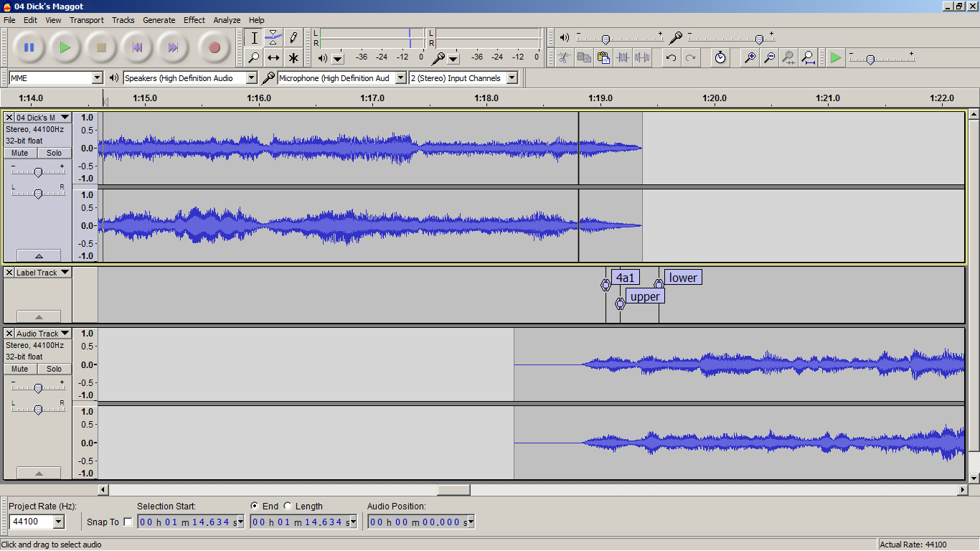Mute the 04 Dick's M track
980x551 pixels.
pyautogui.click(x=20, y=153)
